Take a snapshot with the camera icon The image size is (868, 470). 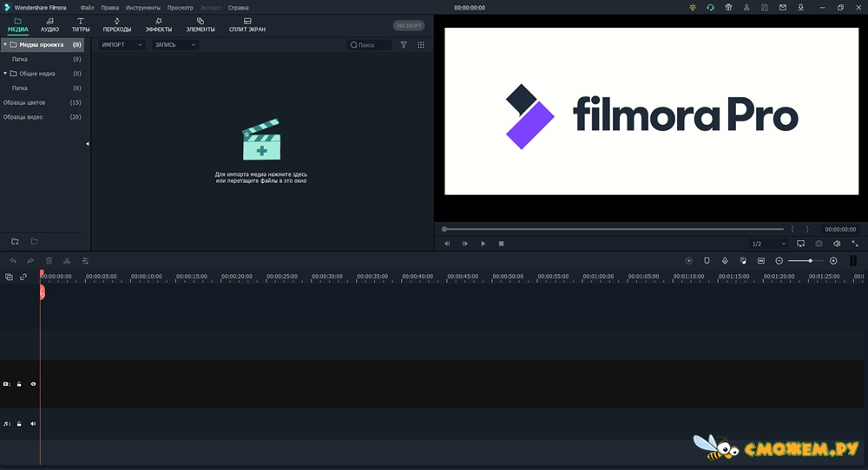pyautogui.click(x=819, y=244)
